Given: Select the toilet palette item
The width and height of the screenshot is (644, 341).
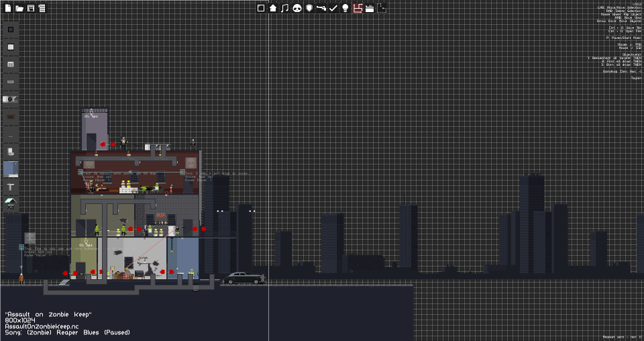Looking at the screenshot, I should click(11, 152).
